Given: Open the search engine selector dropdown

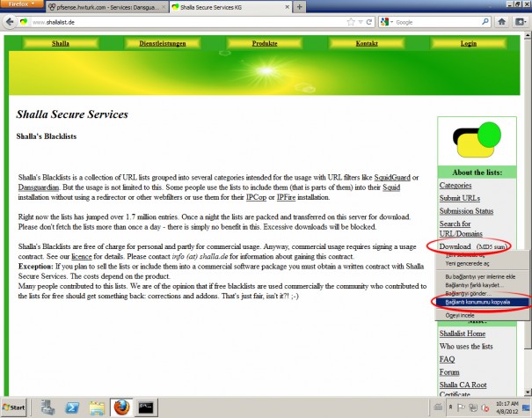Looking at the screenshot, I should point(386,22).
